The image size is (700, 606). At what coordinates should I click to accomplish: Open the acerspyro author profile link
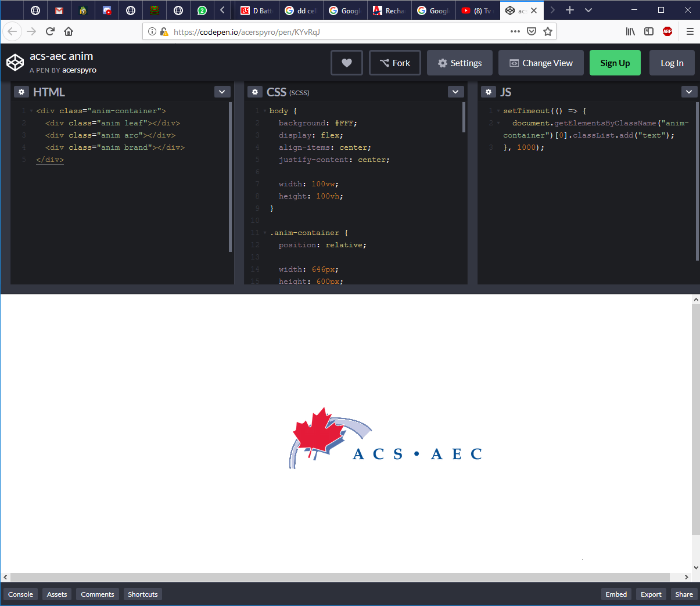(80, 70)
